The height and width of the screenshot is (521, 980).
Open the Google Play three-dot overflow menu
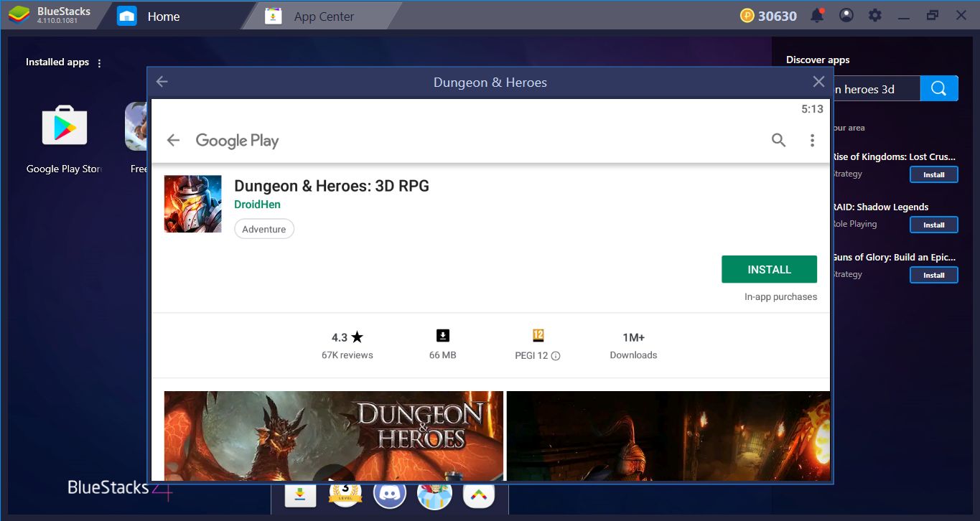pos(812,140)
